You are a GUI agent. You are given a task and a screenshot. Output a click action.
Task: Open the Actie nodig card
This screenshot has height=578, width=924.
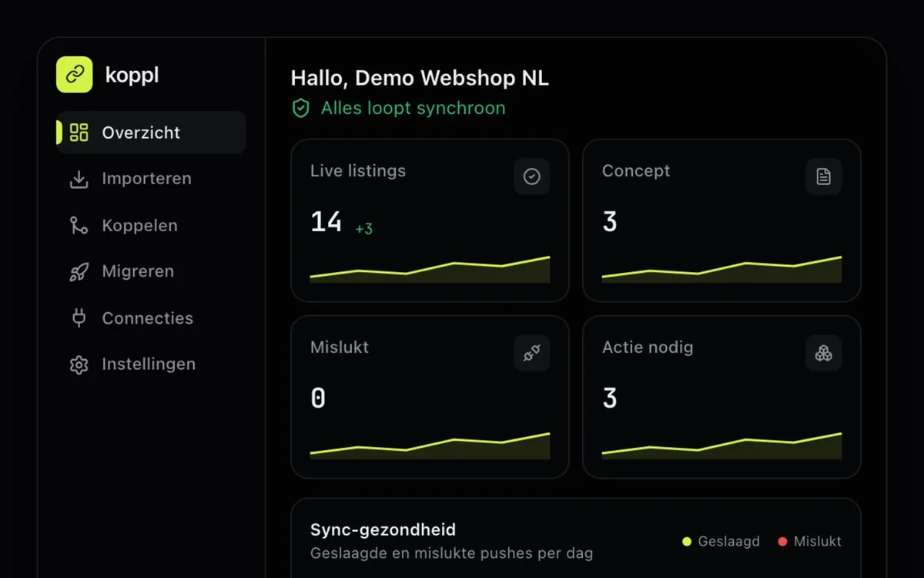pos(722,397)
